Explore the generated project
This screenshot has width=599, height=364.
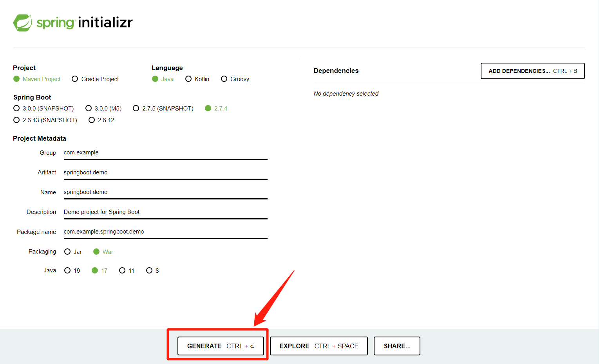pyautogui.click(x=319, y=346)
